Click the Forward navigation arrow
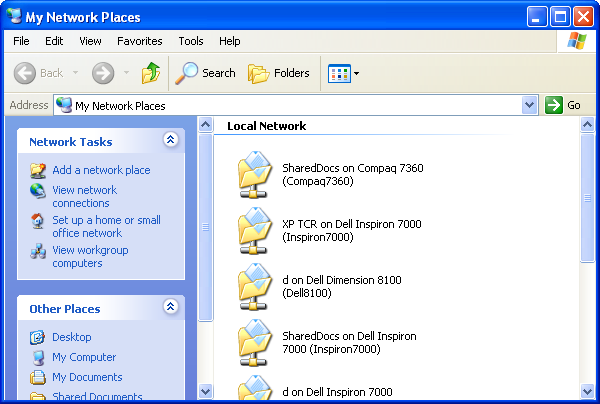Screen dimensions: 600x404 [103, 73]
